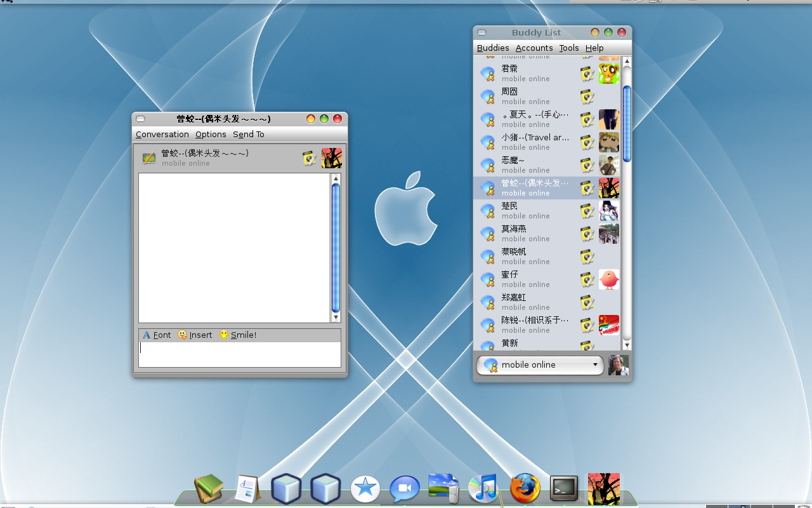Image resolution: width=812 pixels, height=508 pixels.
Task: Open the Windows XP computer dock icon
Action: tap(443, 488)
